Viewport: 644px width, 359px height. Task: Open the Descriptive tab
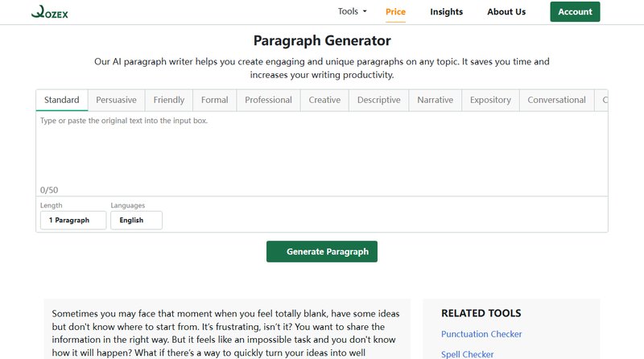point(378,100)
